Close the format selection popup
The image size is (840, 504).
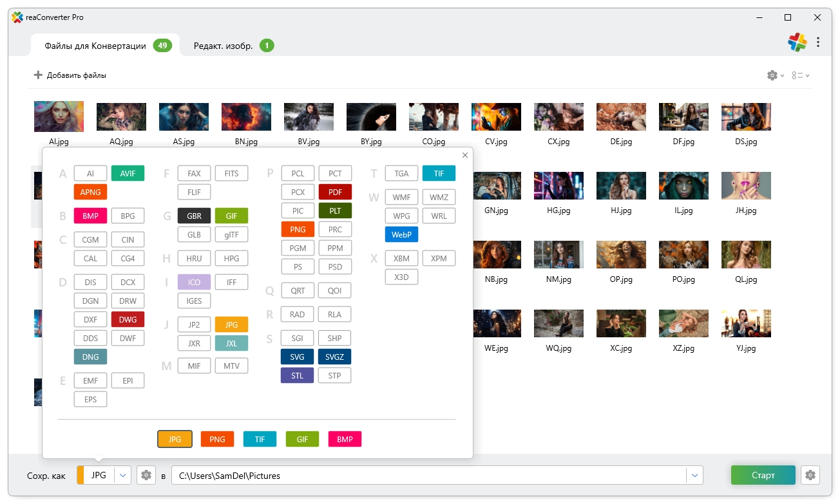click(x=465, y=155)
